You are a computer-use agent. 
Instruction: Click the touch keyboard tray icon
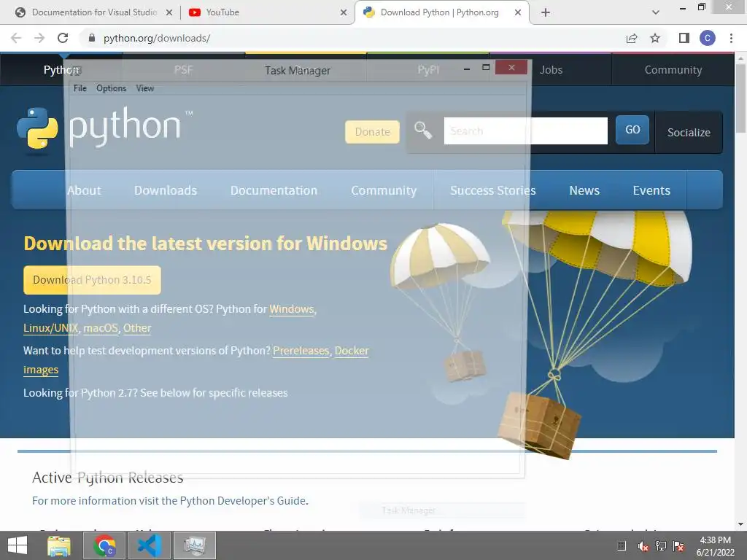click(622, 546)
